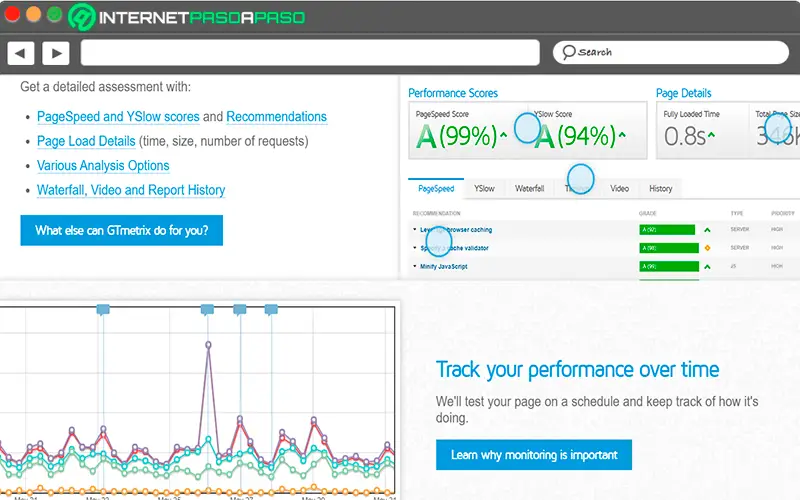Click the GRADE column header
The height and width of the screenshot is (500, 800).
(647, 213)
